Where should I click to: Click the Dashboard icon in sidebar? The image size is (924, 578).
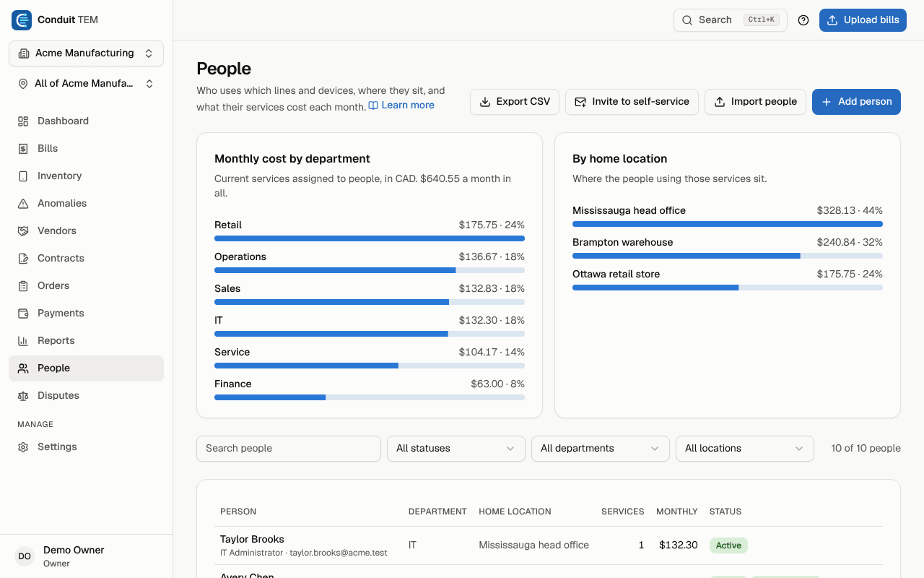coord(23,121)
